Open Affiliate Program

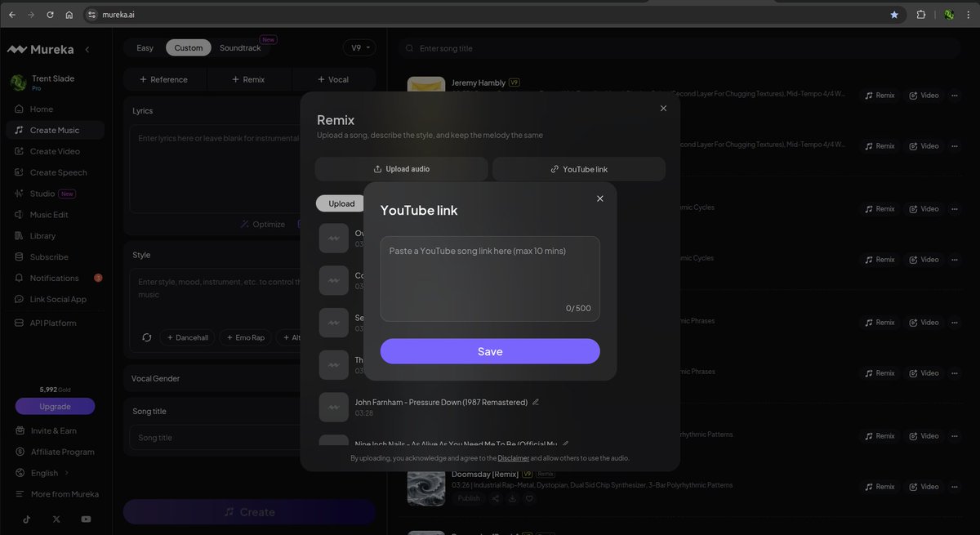[x=53, y=452]
